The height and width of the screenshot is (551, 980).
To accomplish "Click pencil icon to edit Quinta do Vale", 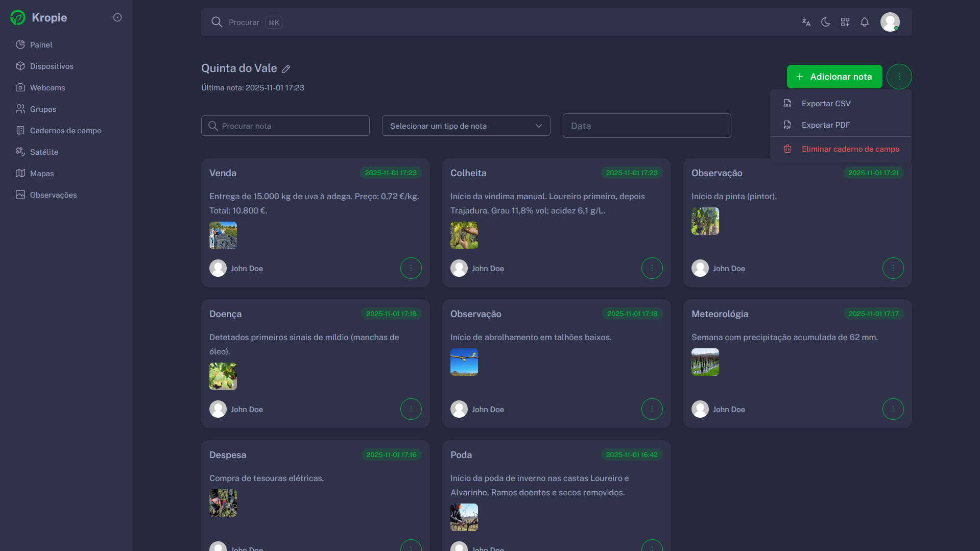I will [286, 69].
